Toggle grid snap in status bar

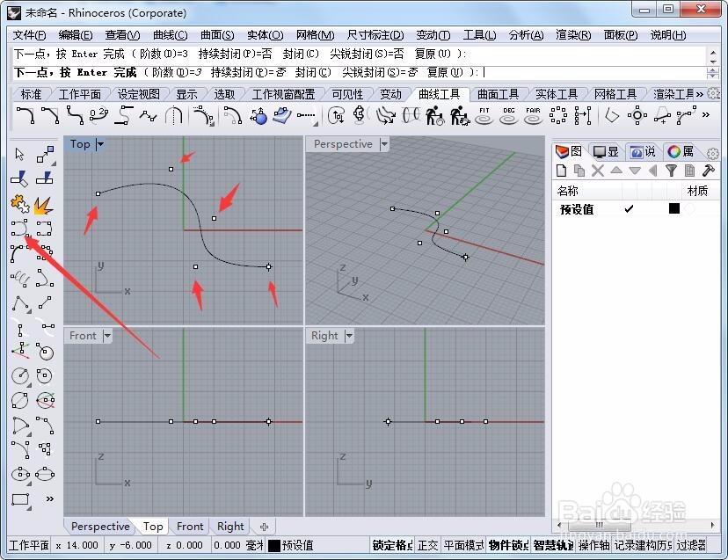pyautogui.click(x=392, y=545)
